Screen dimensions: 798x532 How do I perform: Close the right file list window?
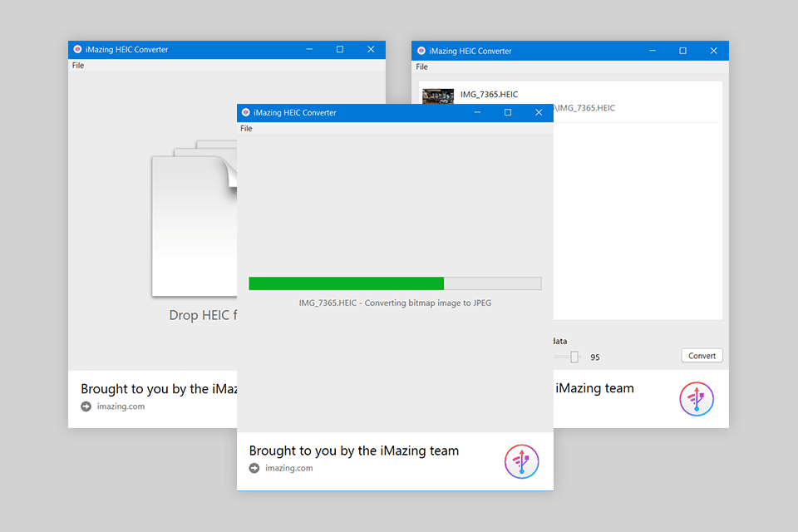coord(713,51)
